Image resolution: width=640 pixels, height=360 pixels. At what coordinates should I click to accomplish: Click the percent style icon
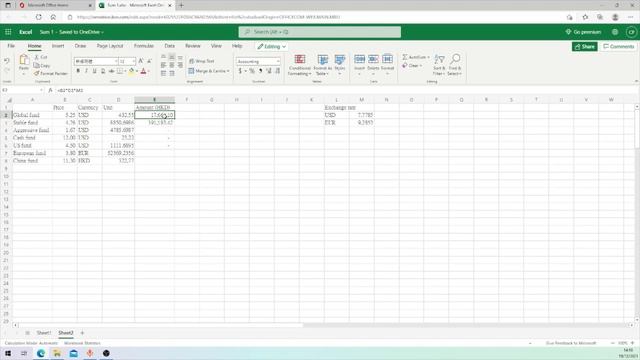pyautogui.click(x=252, y=71)
